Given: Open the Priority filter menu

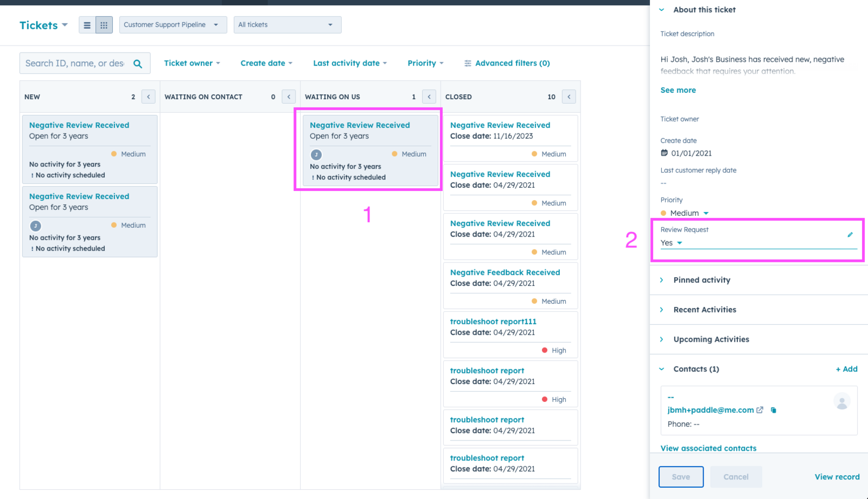Looking at the screenshot, I should (425, 63).
